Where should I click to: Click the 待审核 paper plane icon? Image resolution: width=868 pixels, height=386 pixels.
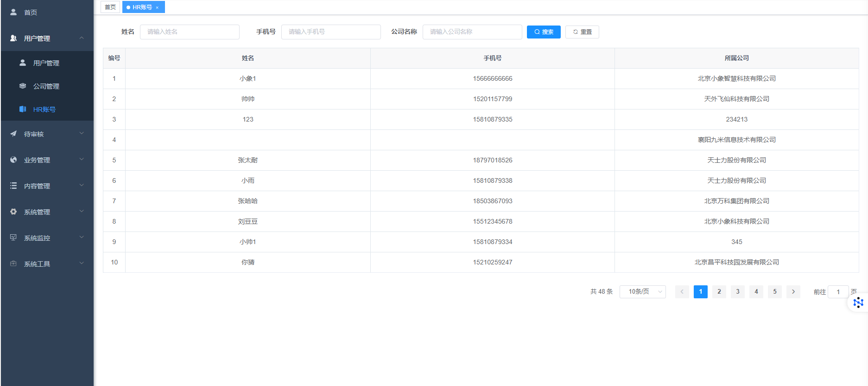(x=13, y=134)
